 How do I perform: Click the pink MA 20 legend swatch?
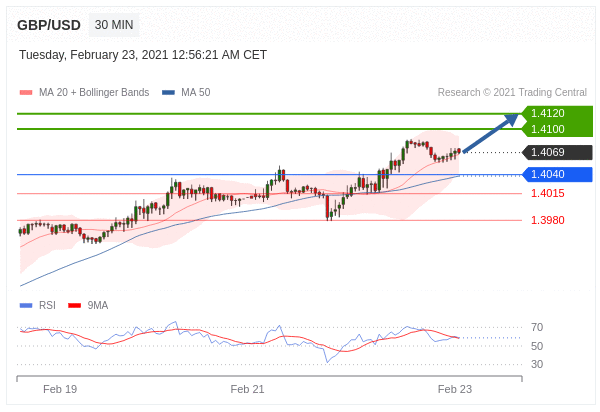pyautogui.click(x=26, y=93)
